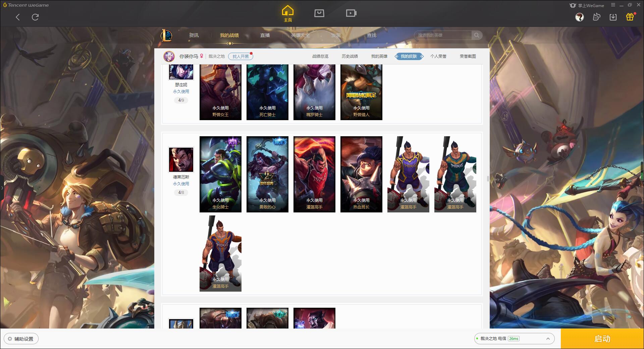Open the red splash-art 灌篮高手 skin card
Screen dimensions: 644x349
(x=314, y=174)
